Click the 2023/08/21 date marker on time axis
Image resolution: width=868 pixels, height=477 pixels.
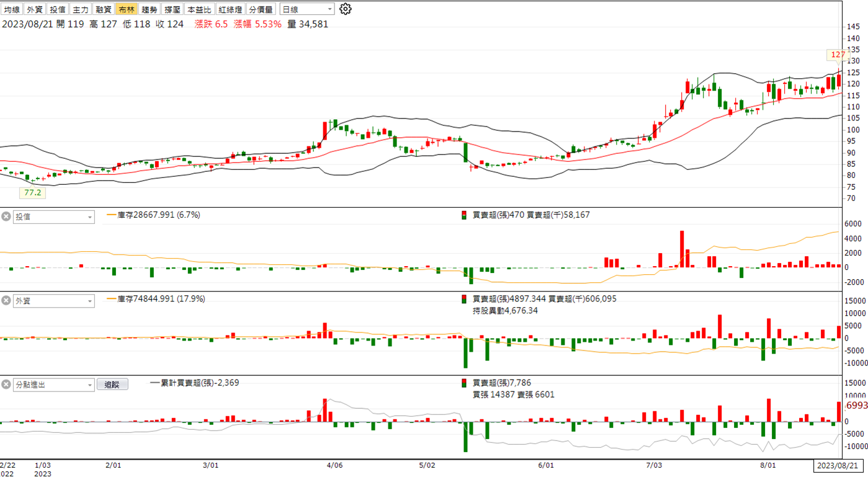(x=838, y=465)
